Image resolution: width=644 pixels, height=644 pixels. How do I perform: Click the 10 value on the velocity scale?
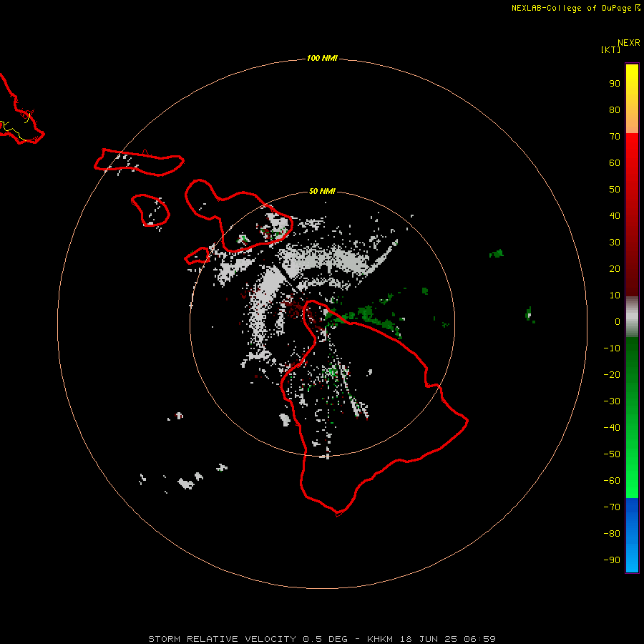[615, 296]
